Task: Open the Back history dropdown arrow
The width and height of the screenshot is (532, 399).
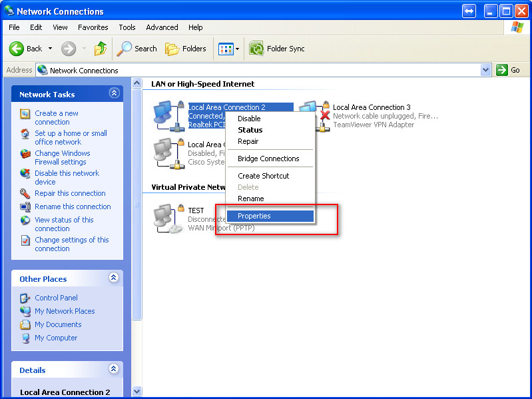Action: tap(50, 49)
